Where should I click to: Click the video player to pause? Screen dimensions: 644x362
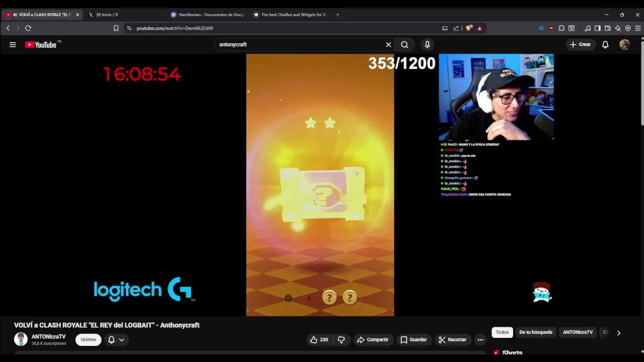(x=320, y=185)
